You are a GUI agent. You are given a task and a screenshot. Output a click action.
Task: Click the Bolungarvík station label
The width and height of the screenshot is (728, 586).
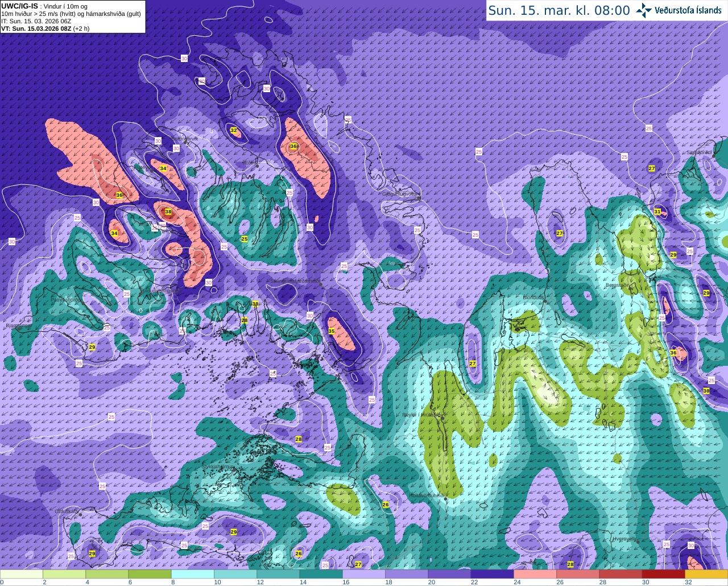click(x=185, y=138)
